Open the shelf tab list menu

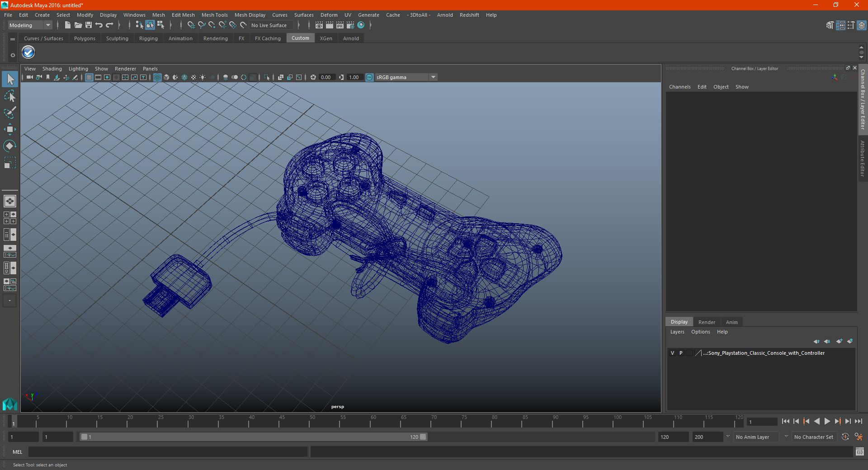click(13, 39)
